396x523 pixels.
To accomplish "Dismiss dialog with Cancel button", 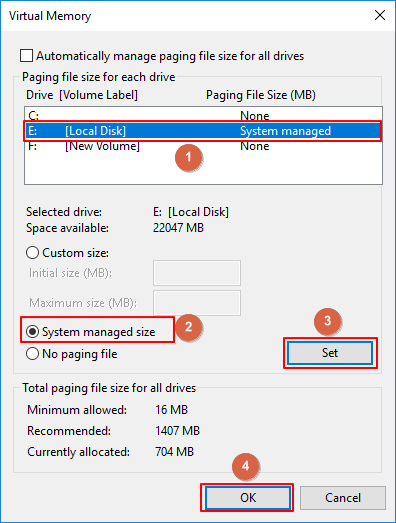I will (x=343, y=498).
